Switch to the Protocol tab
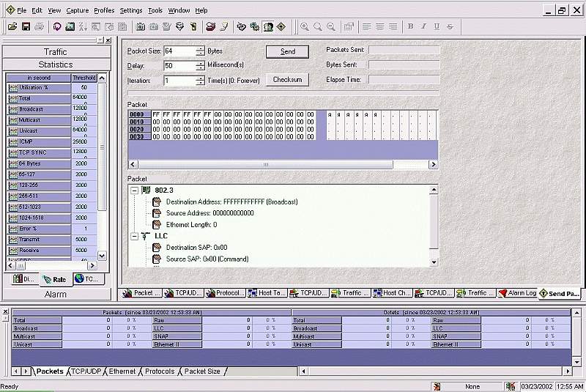The height and width of the screenshot is (392, 586). (225, 293)
